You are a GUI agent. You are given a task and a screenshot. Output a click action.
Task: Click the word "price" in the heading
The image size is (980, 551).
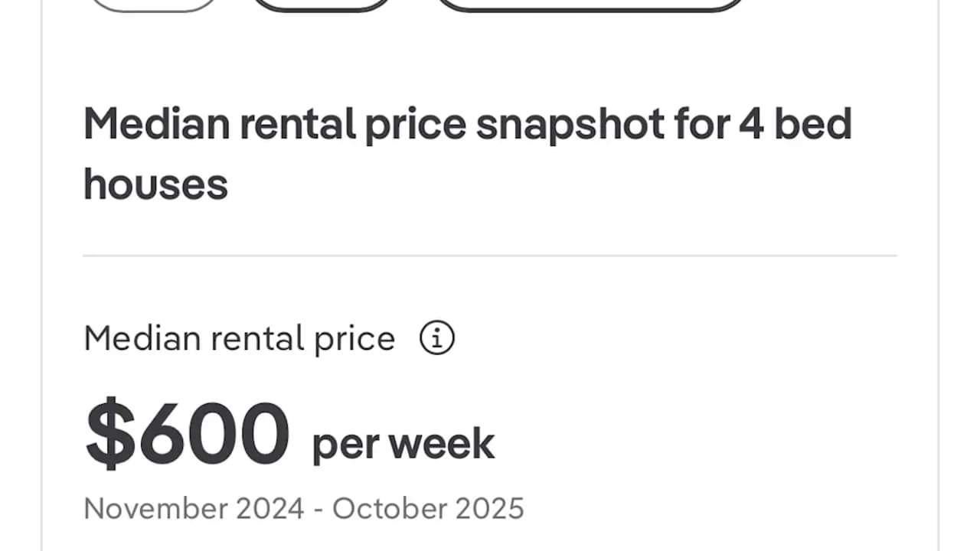coord(415,126)
